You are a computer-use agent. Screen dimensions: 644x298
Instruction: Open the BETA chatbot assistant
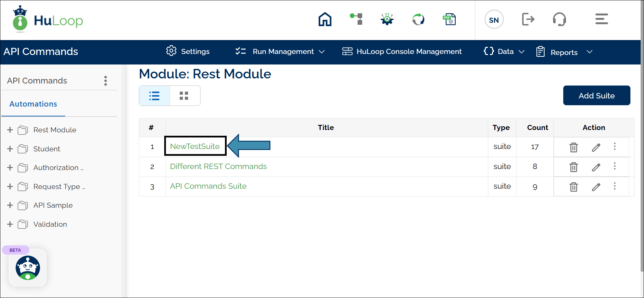coord(28,268)
